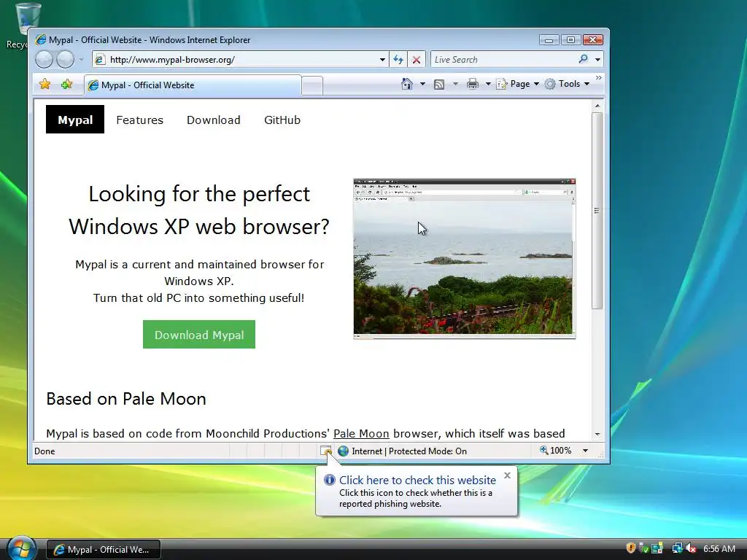The image size is (747, 560).
Task: Click the IE page icon in address bar
Action: [x=99, y=60]
